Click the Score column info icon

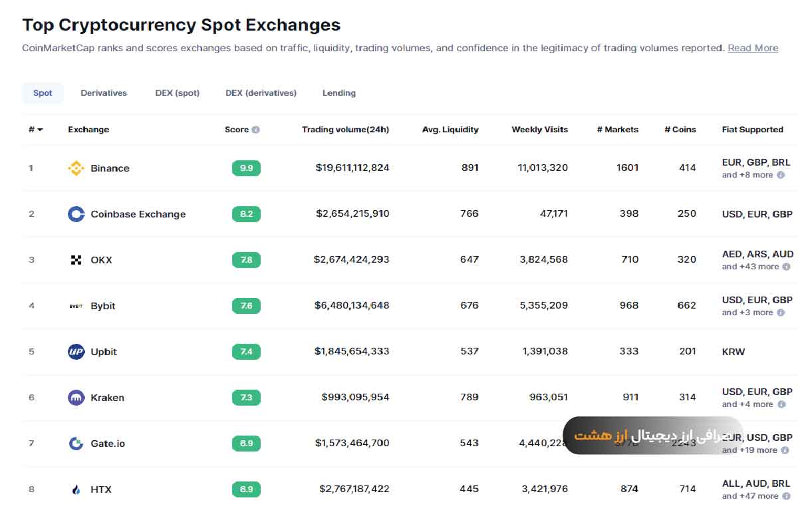pyautogui.click(x=256, y=130)
